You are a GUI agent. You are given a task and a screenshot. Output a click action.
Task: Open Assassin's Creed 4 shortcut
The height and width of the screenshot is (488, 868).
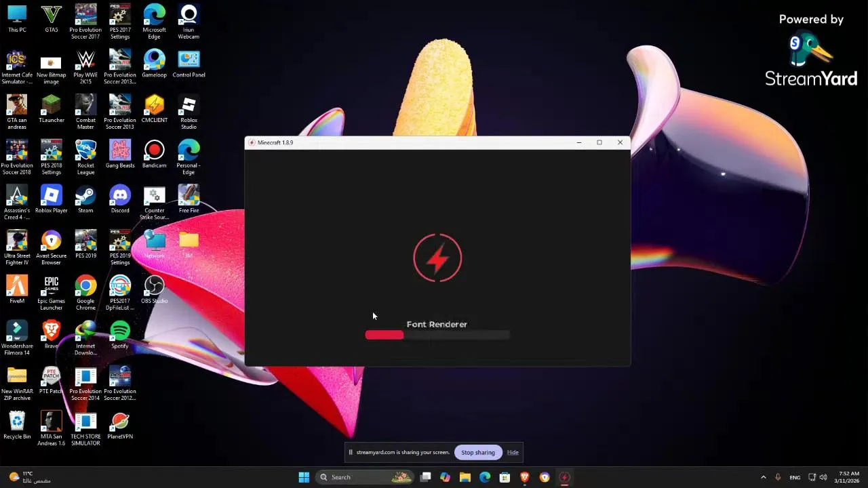[x=17, y=203]
